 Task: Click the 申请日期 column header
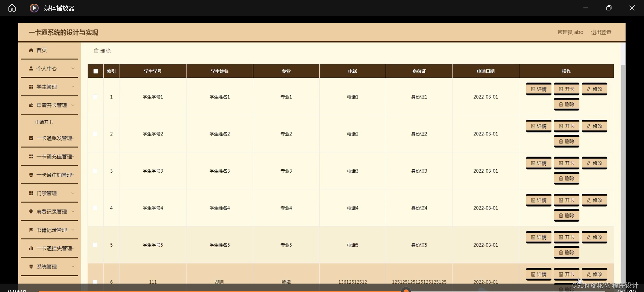click(486, 71)
